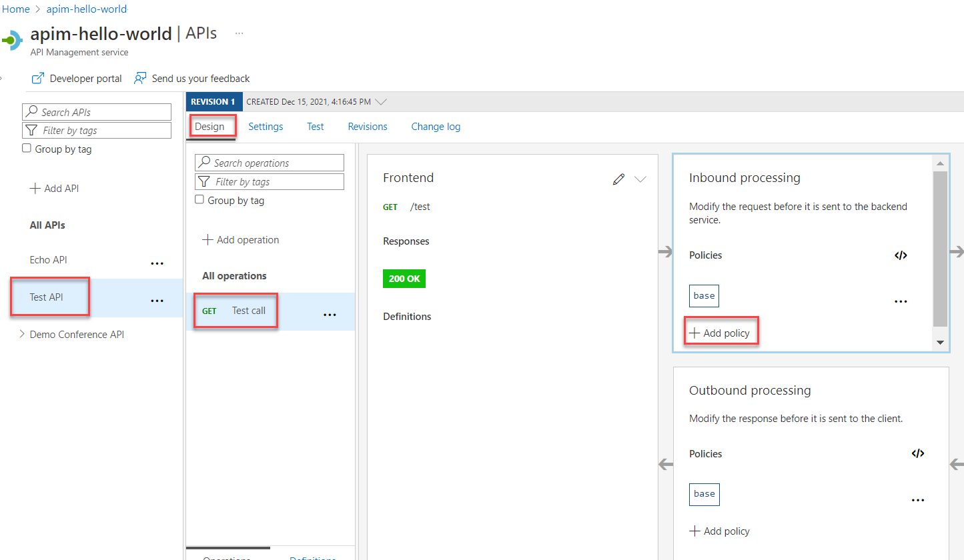This screenshot has width=964, height=560.
Task: Switch to the Settings tab
Action: (266, 127)
